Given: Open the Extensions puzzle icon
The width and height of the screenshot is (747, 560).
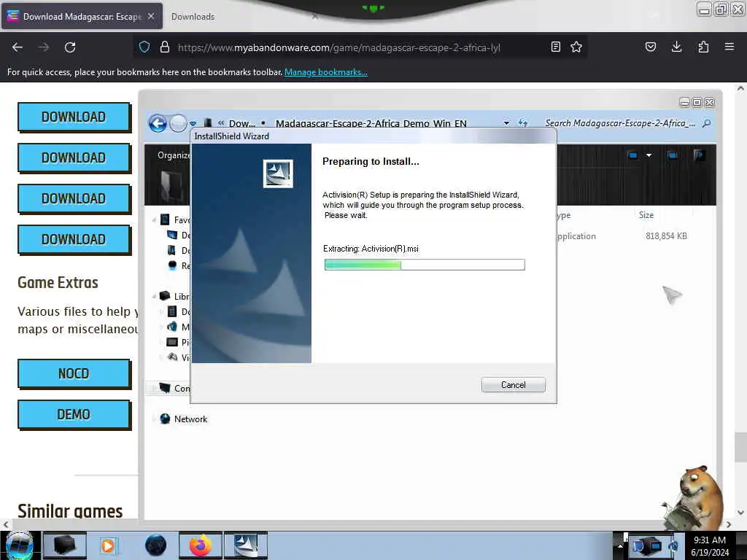Looking at the screenshot, I should coord(703,47).
